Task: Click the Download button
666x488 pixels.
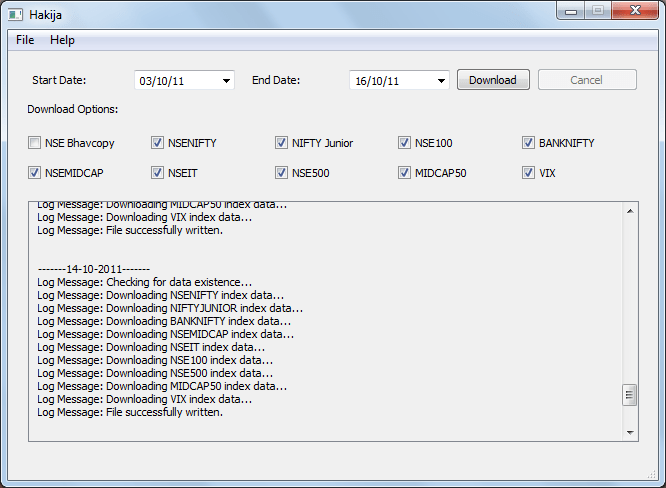Action: [x=493, y=80]
